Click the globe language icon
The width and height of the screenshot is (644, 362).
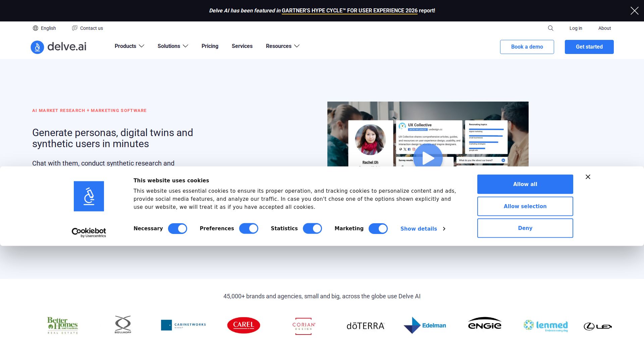coord(35,28)
